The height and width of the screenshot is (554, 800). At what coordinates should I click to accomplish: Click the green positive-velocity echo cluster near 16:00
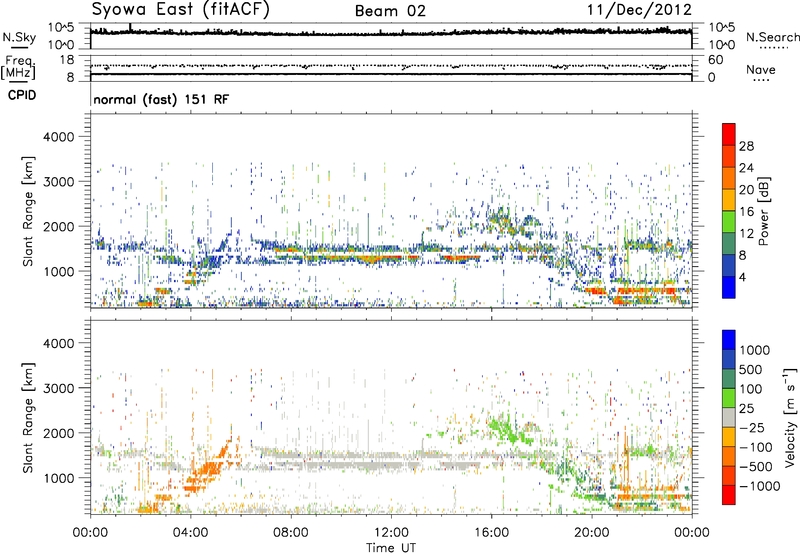(x=506, y=429)
